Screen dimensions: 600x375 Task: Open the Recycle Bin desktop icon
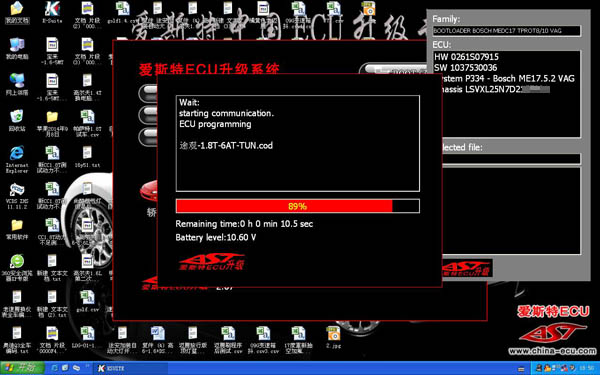(x=17, y=121)
